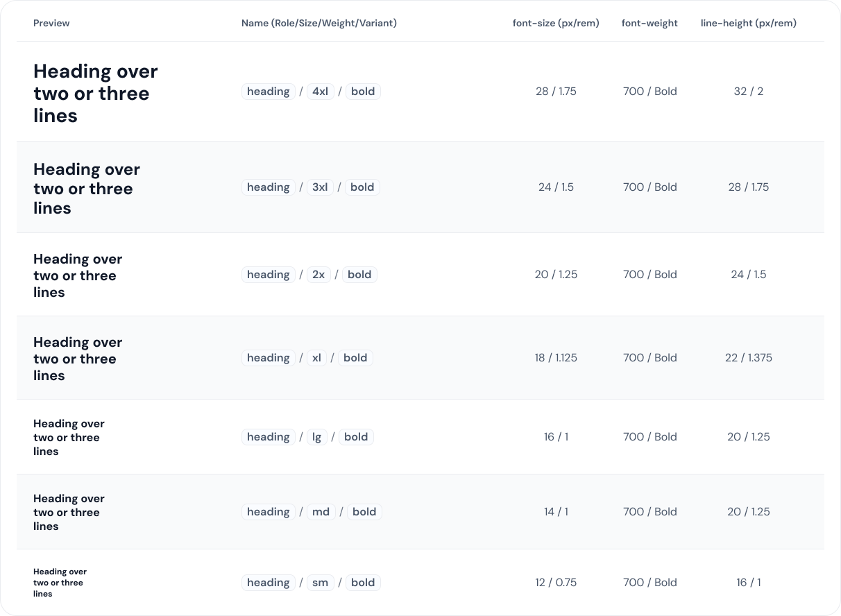This screenshot has width=841, height=616.
Task: Select the '16 / 1' font-size value in lg row
Action: pos(556,436)
